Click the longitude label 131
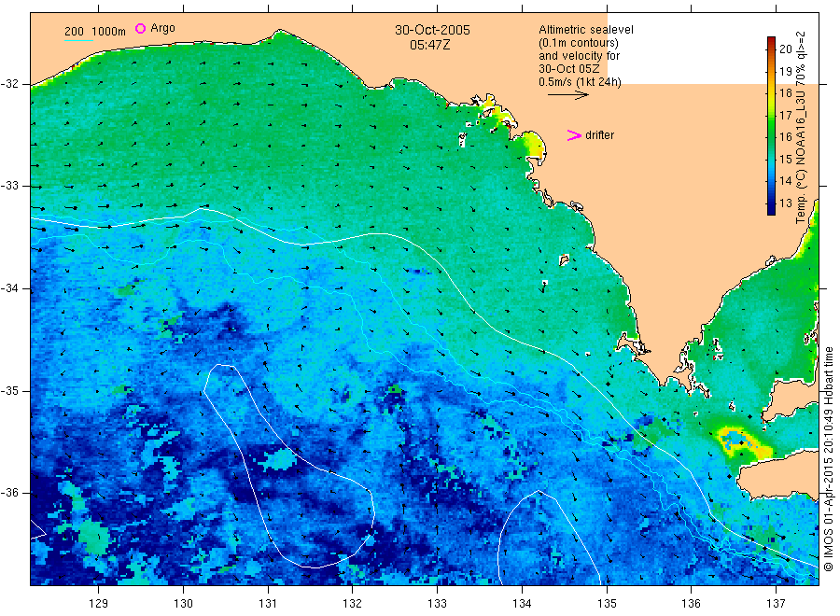 (268, 603)
